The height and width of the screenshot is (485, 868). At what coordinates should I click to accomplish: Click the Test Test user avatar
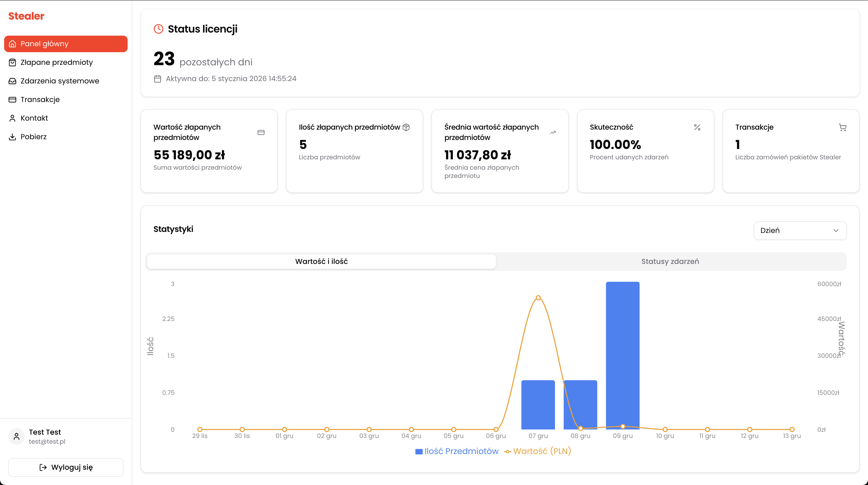pyautogui.click(x=17, y=436)
